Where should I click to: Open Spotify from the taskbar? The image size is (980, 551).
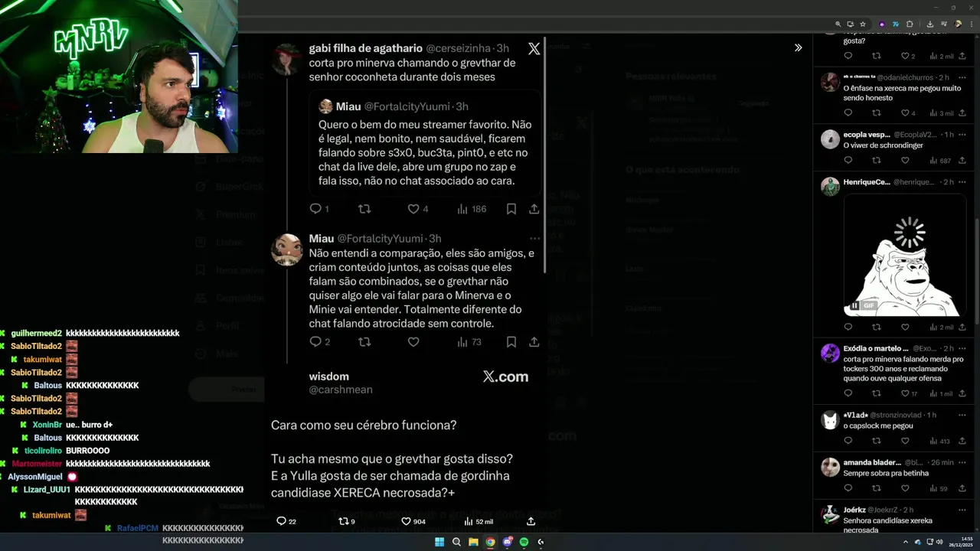tap(524, 542)
